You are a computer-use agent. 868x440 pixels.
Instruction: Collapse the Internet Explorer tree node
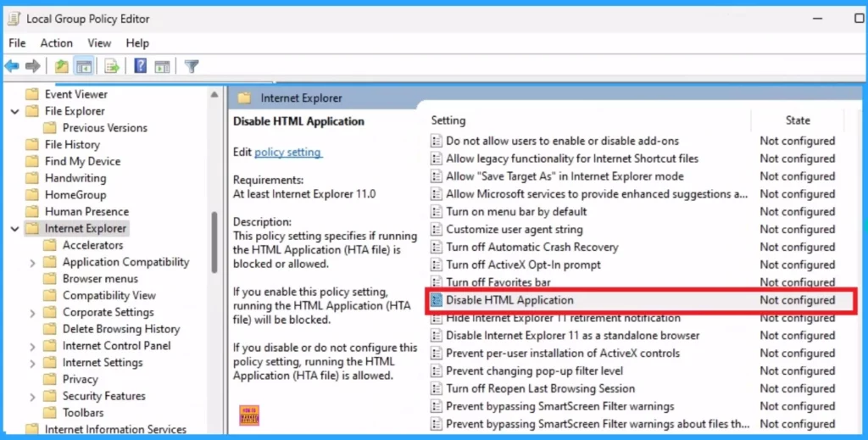coord(15,229)
